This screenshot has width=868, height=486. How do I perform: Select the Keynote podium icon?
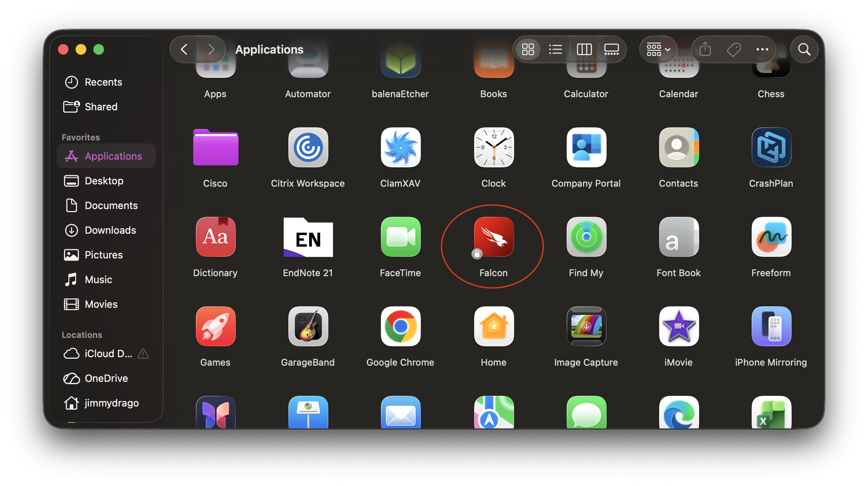tap(308, 412)
